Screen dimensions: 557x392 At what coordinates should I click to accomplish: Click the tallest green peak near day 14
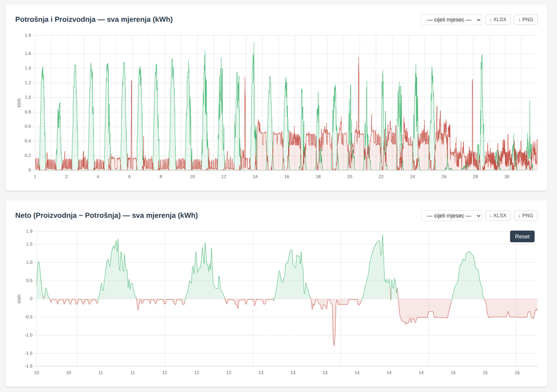(254, 44)
